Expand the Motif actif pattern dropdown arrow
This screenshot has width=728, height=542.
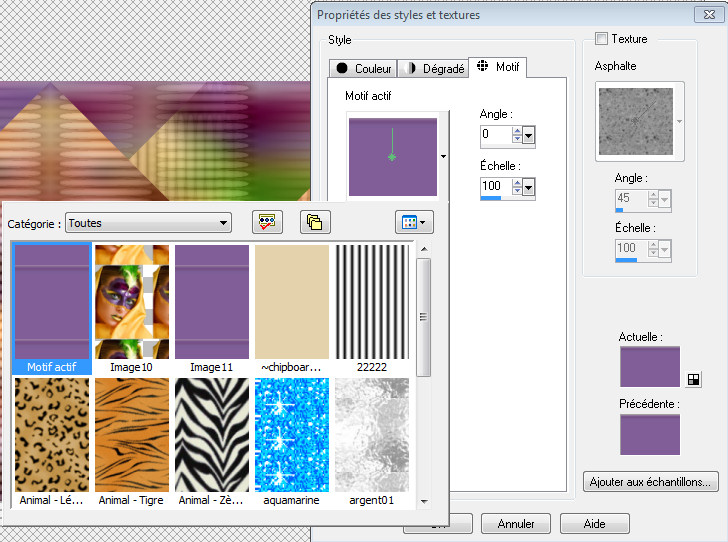click(443, 156)
